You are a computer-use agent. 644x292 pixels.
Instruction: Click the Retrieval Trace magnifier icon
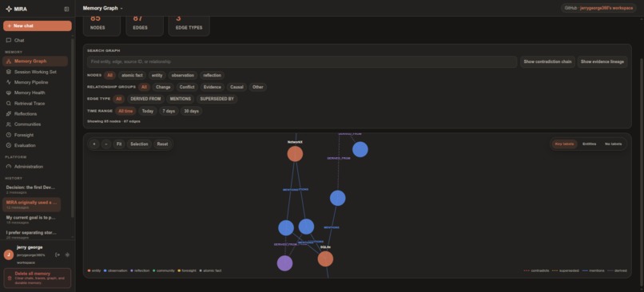point(9,104)
